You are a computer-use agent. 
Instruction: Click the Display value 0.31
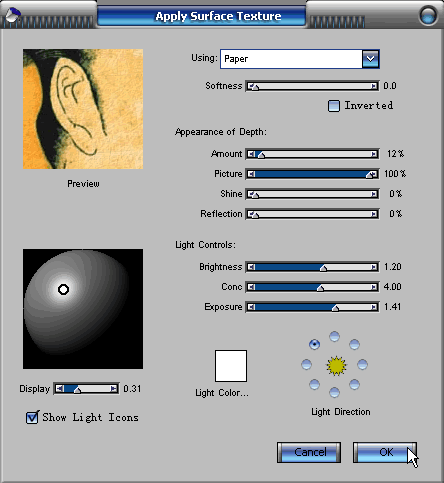pyautogui.click(x=132, y=389)
